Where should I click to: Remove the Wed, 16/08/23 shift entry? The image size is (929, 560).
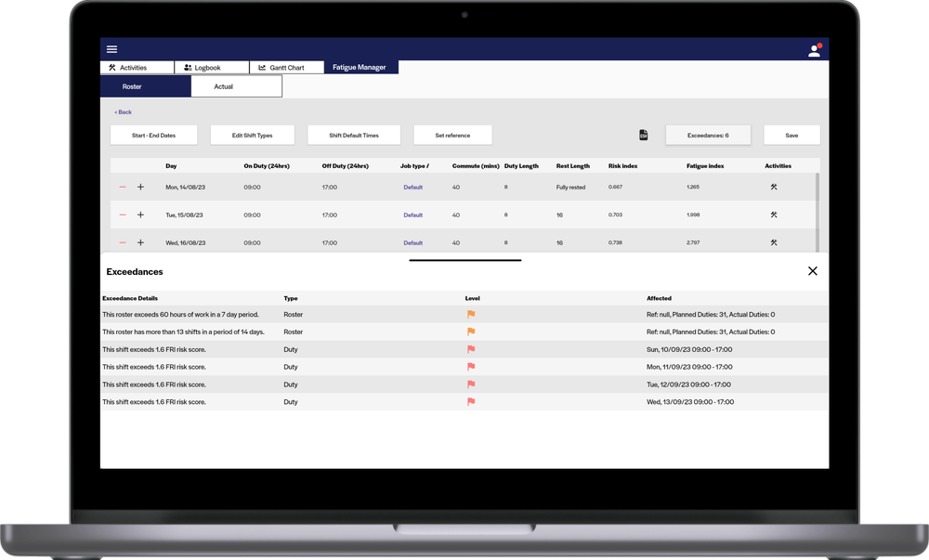[x=120, y=242]
